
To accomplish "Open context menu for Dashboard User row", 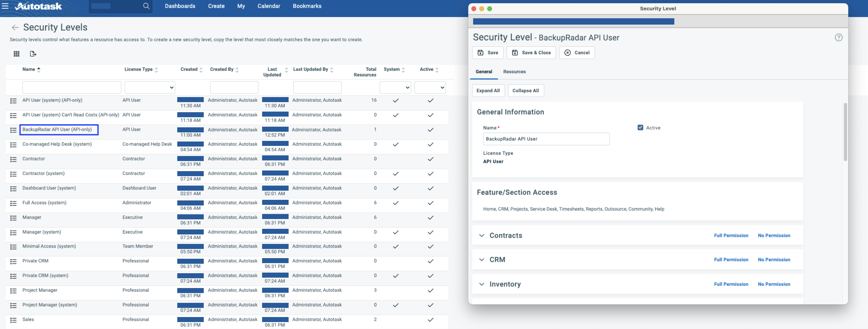I will [14, 188].
